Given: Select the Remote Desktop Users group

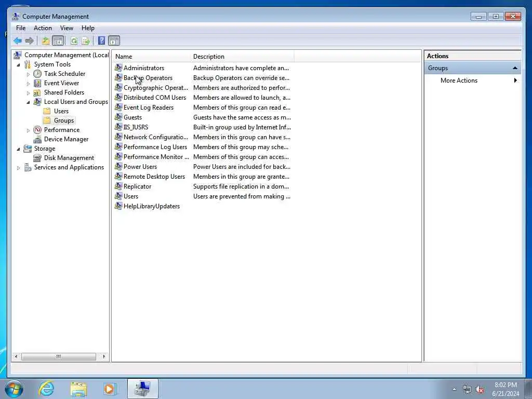Looking at the screenshot, I should click(154, 177).
